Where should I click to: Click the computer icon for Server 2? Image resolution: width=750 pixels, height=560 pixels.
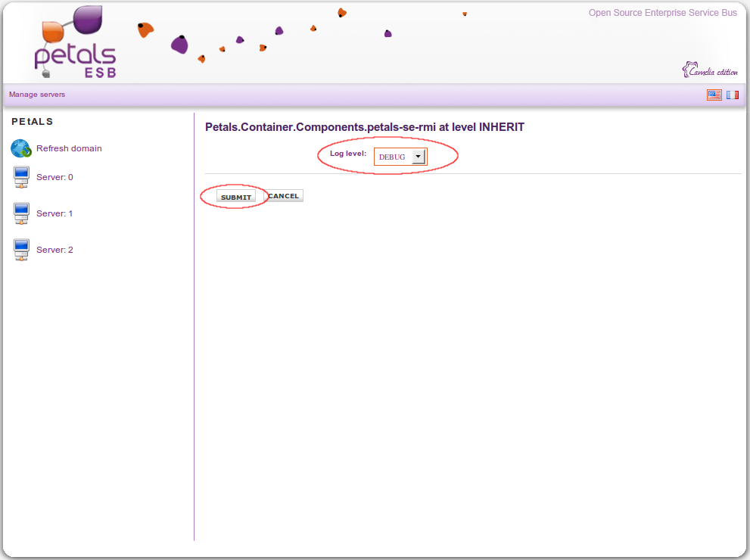point(21,250)
